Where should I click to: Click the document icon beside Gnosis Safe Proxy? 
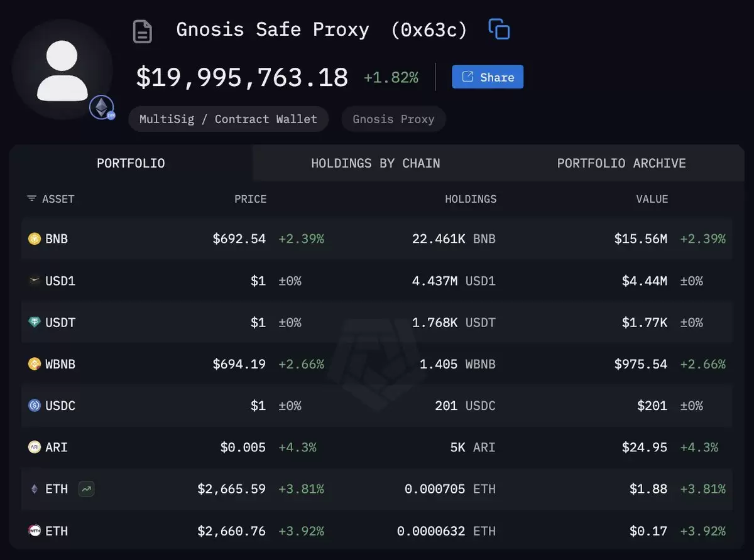tap(143, 31)
